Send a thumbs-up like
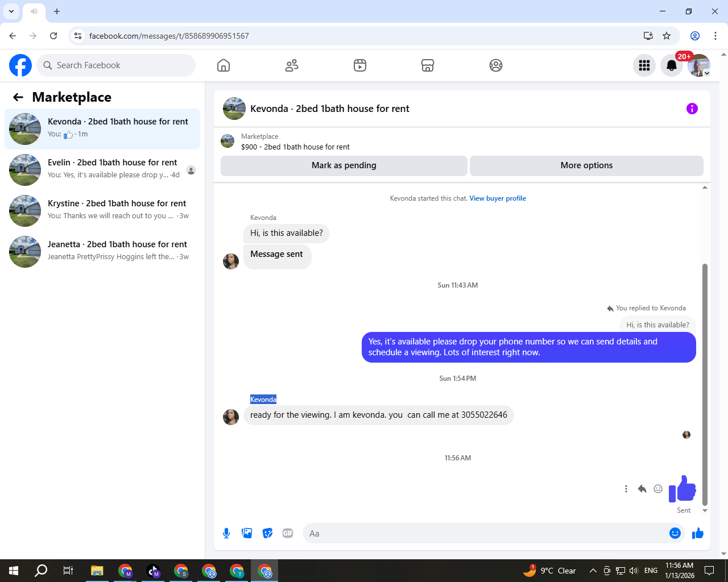 tap(698, 533)
